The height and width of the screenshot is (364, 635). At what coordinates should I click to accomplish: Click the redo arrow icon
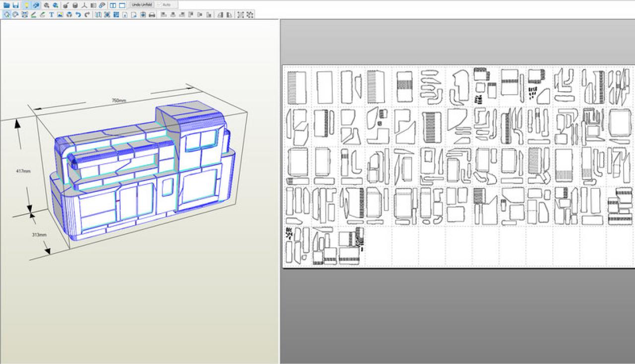coord(87,14)
